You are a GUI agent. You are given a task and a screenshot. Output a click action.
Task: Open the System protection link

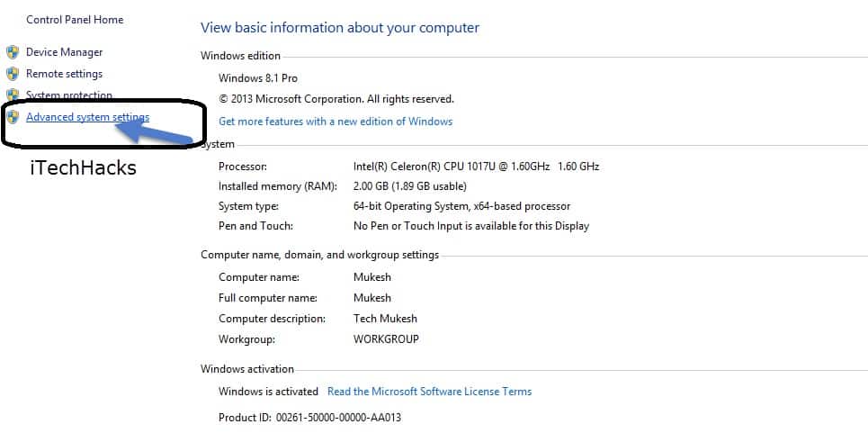(69, 95)
